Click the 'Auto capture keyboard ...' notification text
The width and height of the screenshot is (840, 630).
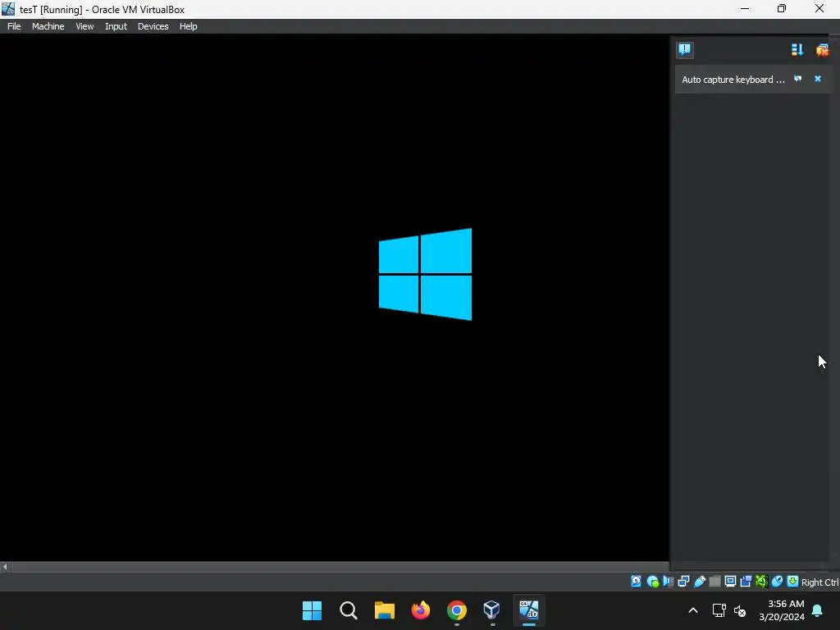733,80
